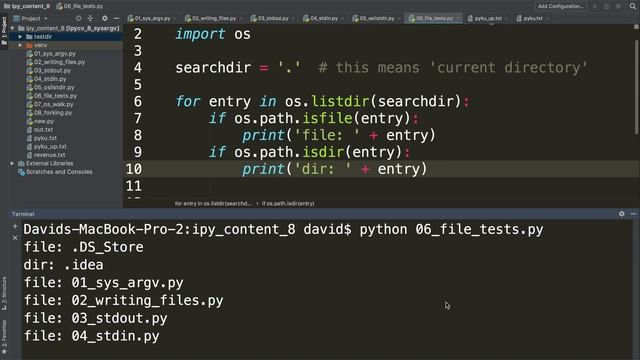The image size is (640, 360).
Task: Click Collapse All icon in Project panel
Action: tap(90, 18)
